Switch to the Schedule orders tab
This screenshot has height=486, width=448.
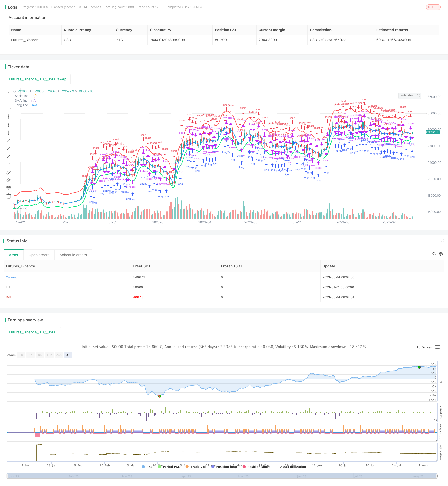tap(73, 255)
